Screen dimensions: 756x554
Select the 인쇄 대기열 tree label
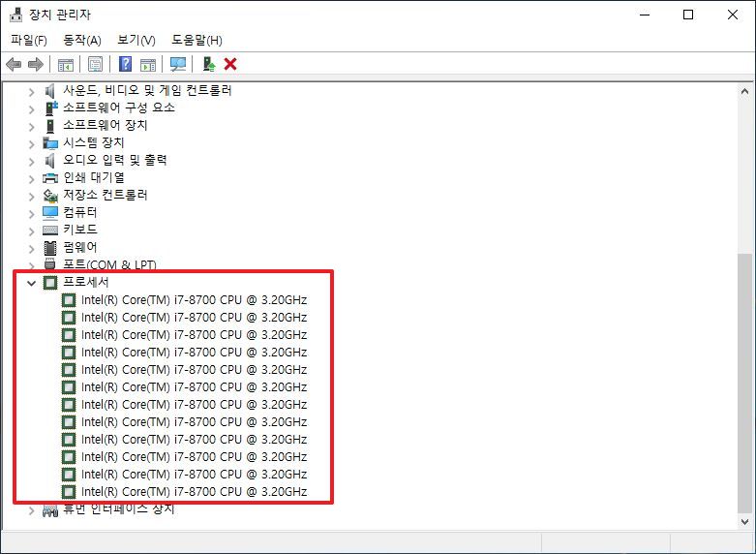[x=94, y=177]
